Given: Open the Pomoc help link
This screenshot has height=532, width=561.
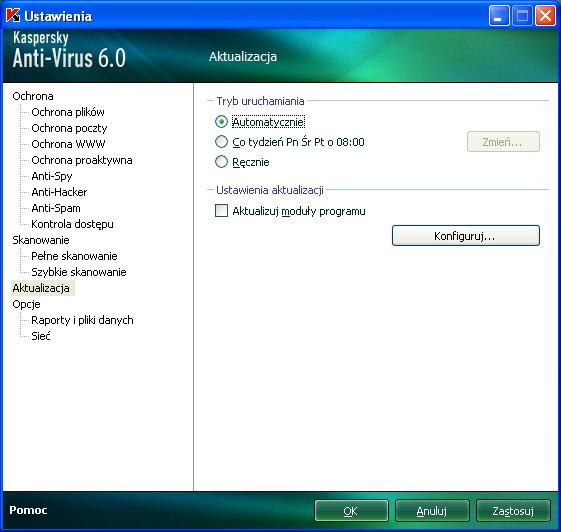Looking at the screenshot, I should pyautogui.click(x=28, y=510).
